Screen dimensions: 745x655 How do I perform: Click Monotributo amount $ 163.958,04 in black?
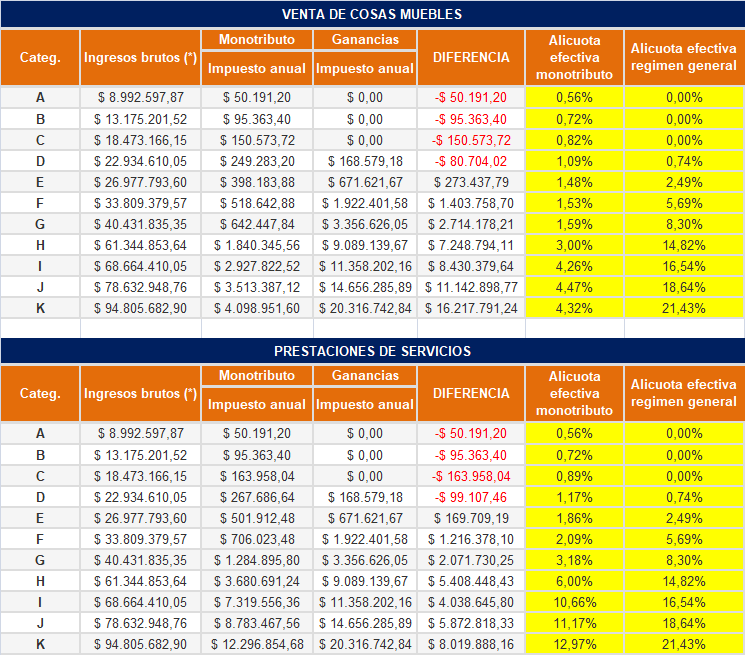click(257, 476)
